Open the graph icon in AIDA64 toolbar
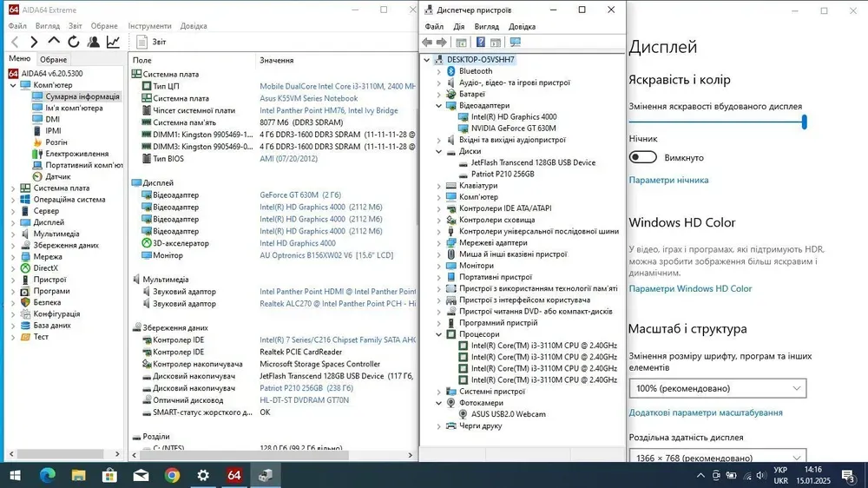Screen dimensions: 868x488 tap(114, 42)
